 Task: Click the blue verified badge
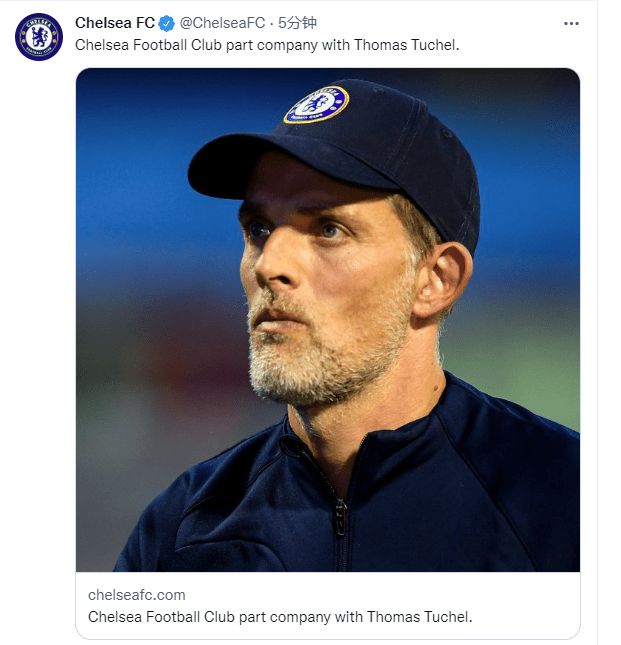tap(168, 23)
